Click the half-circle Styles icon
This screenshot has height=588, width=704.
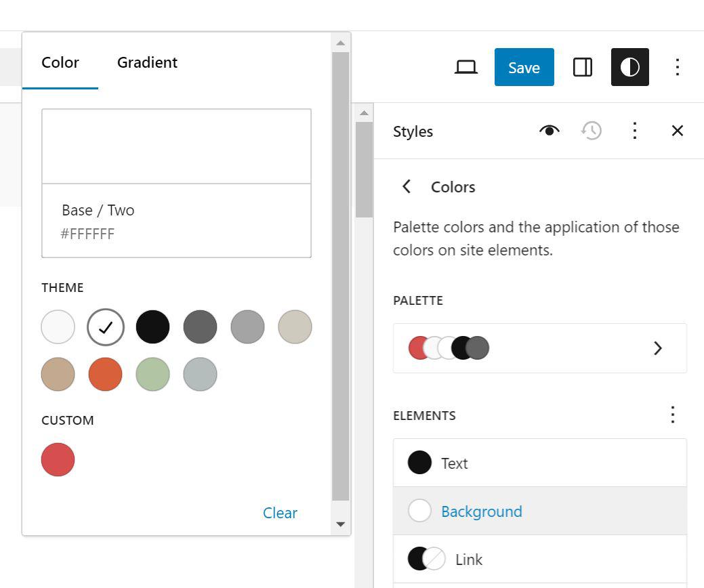pos(629,67)
